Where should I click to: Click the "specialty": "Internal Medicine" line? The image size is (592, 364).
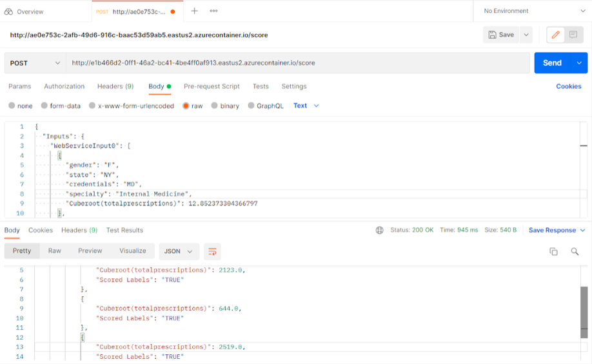click(x=128, y=194)
